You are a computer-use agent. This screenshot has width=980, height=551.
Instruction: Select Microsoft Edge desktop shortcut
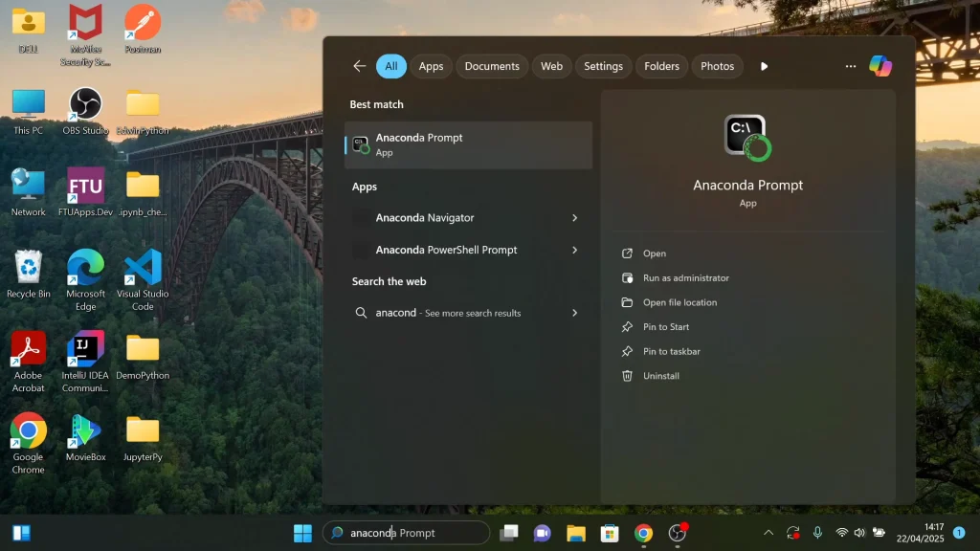tap(85, 280)
